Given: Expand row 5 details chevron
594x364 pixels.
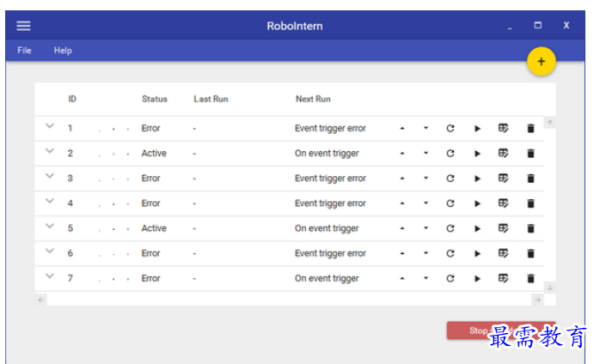Looking at the screenshot, I should [x=50, y=226].
